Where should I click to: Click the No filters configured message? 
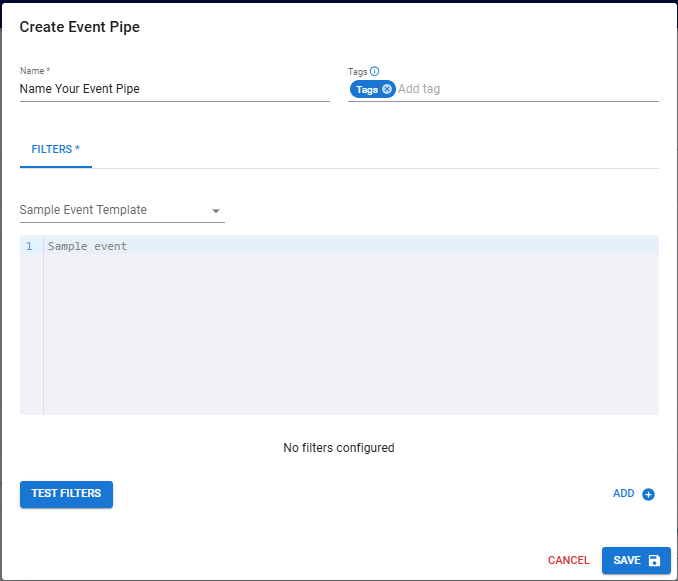[x=339, y=448]
